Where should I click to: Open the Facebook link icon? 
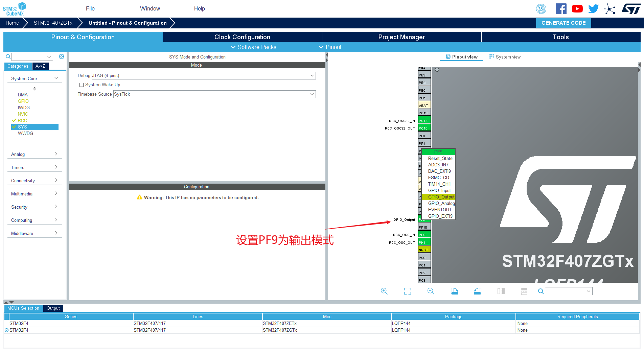pyautogui.click(x=561, y=9)
